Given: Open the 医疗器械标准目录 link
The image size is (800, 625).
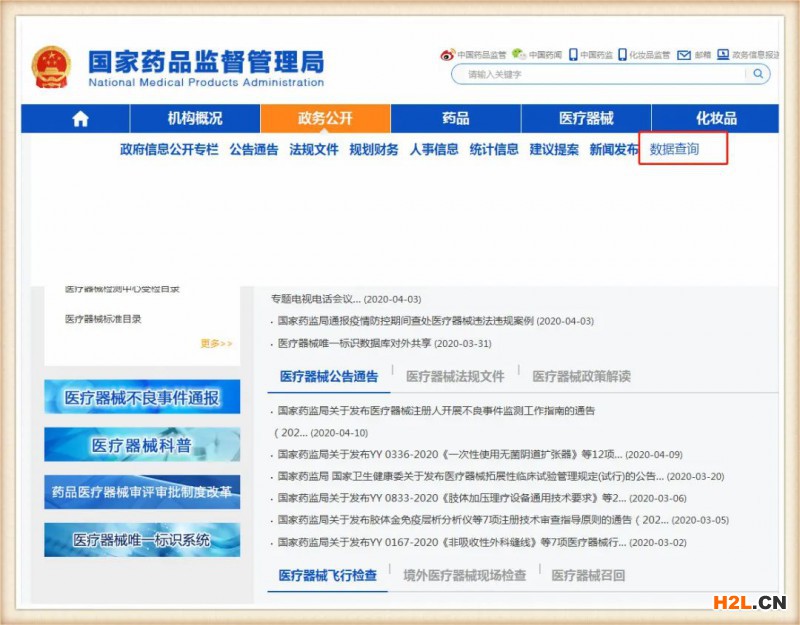Looking at the screenshot, I should point(103,319).
